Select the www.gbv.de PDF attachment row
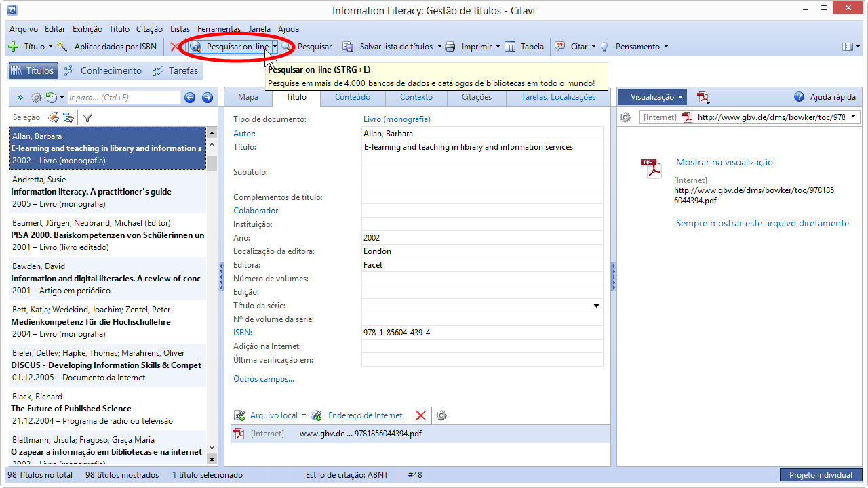Screen dimensions: 868x488 tap(421, 434)
